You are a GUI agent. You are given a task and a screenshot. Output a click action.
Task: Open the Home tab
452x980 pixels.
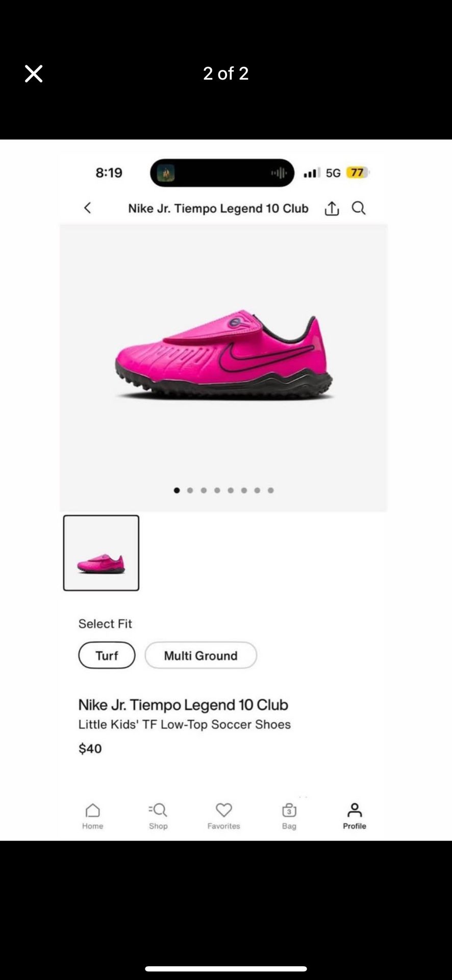92,816
